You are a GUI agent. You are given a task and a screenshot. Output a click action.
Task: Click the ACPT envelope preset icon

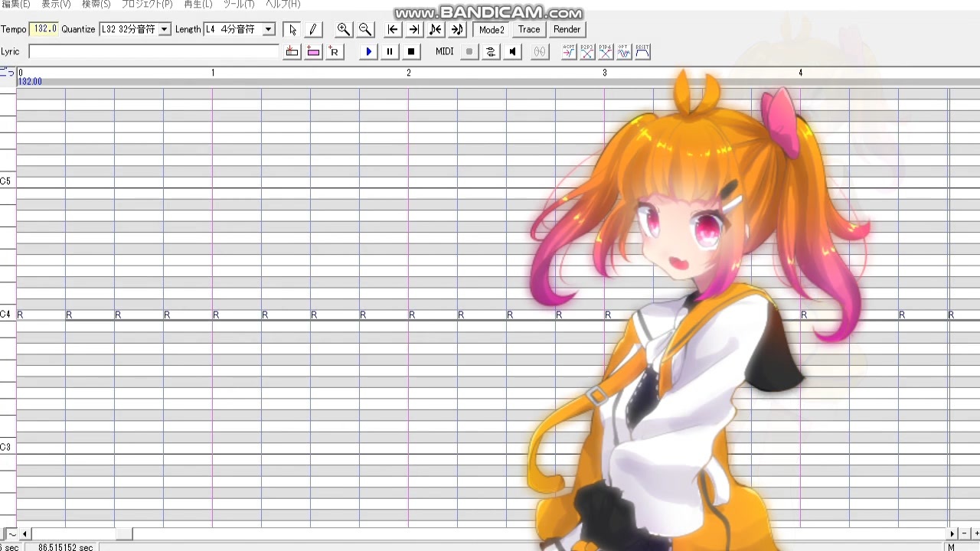[x=569, y=52]
